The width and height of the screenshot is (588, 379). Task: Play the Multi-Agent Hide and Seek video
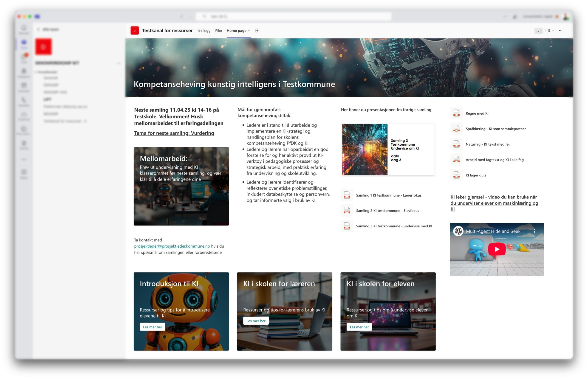click(x=497, y=249)
